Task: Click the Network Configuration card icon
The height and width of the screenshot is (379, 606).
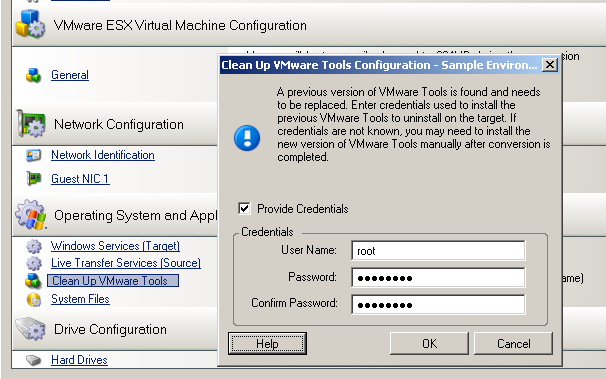Action: 31,124
